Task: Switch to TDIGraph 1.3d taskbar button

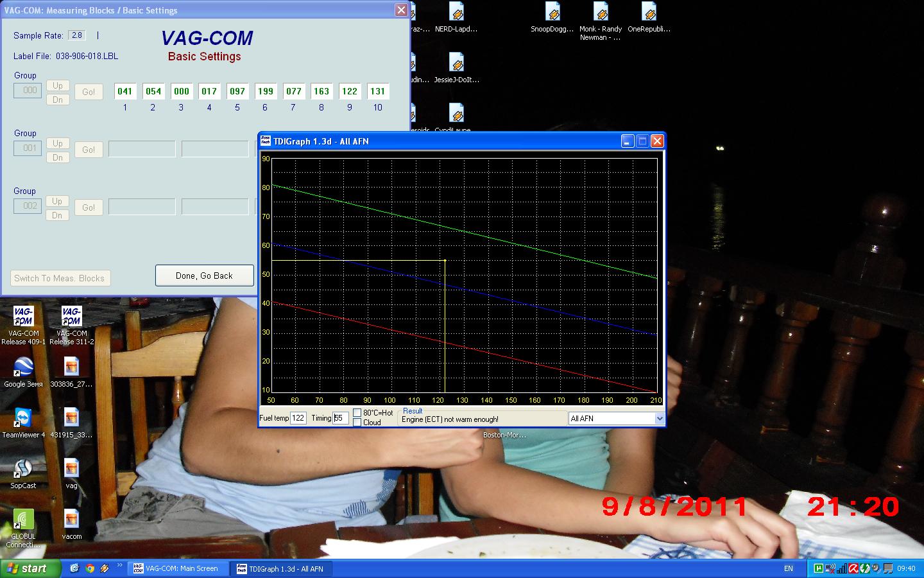Action: click(282, 568)
